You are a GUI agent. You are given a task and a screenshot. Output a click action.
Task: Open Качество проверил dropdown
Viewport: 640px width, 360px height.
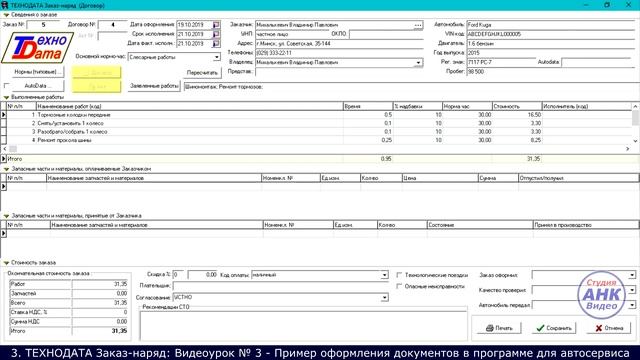[632, 290]
